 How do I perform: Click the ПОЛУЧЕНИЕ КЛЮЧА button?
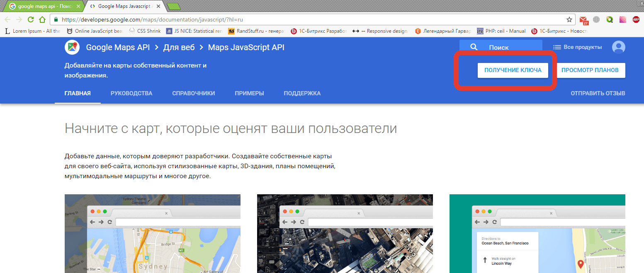pos(513,70)
